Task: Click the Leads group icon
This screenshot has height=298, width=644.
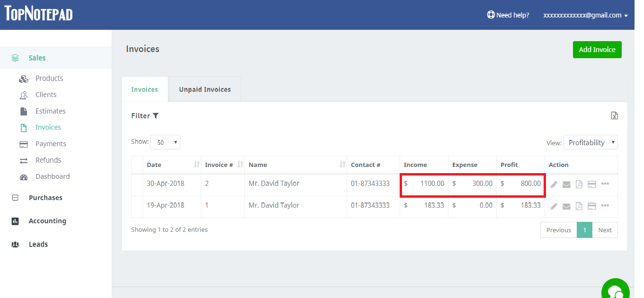Action: [x=15, y=245]
